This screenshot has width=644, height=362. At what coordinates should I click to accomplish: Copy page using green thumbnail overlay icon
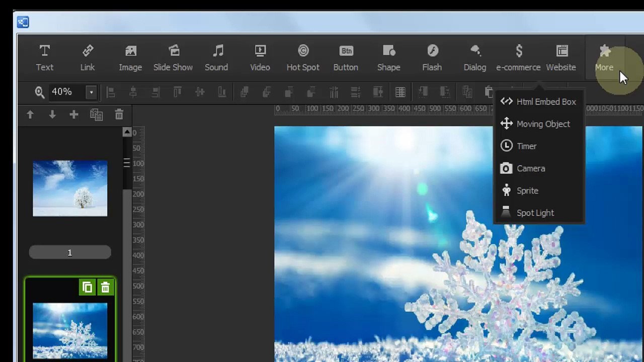click(87, 287)
